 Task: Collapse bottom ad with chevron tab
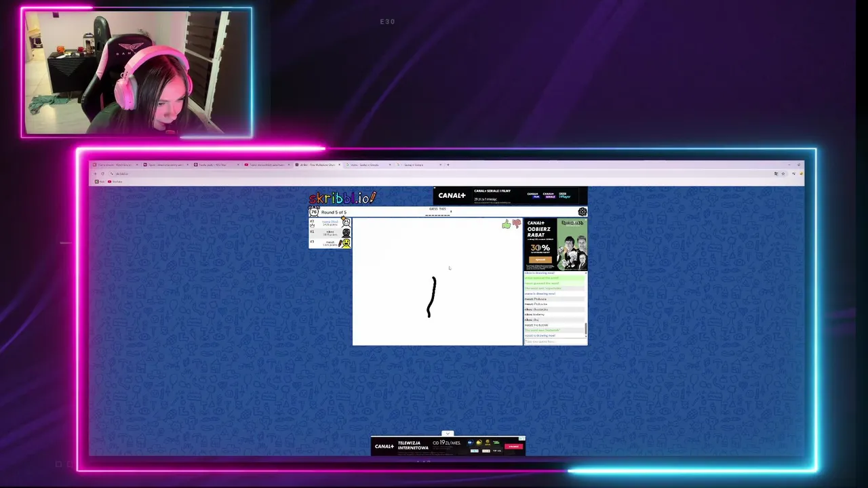point(448,434)
